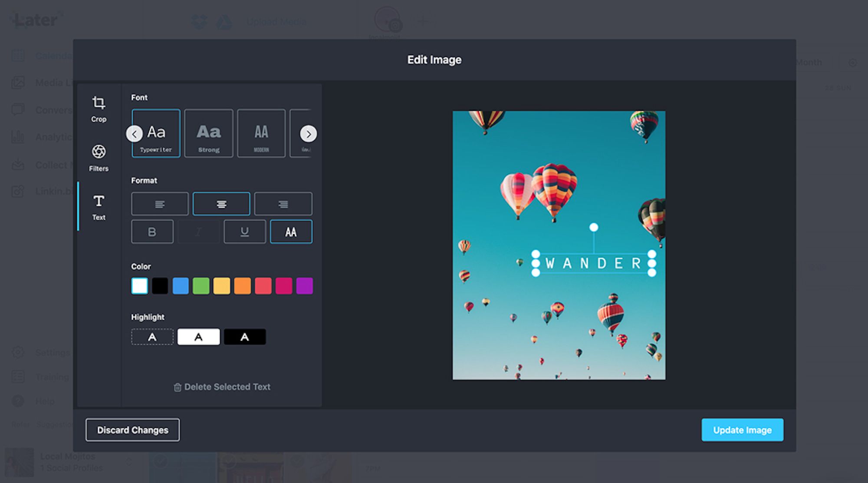Viewport: 868px width, 483px height.
Task: Toggle italic formatting
Action: (198, 232)
